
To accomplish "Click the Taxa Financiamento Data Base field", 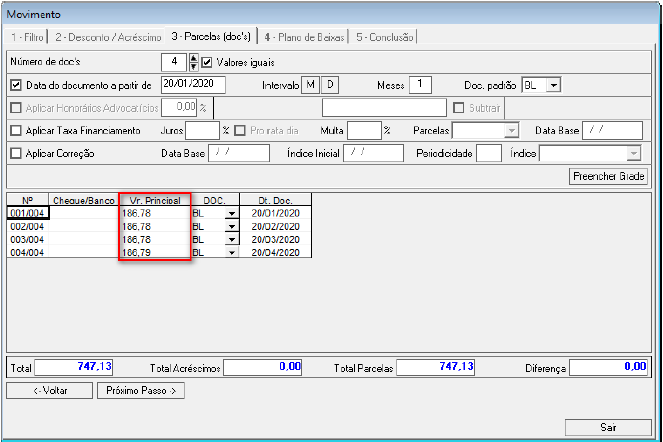I will pos(613,130).
